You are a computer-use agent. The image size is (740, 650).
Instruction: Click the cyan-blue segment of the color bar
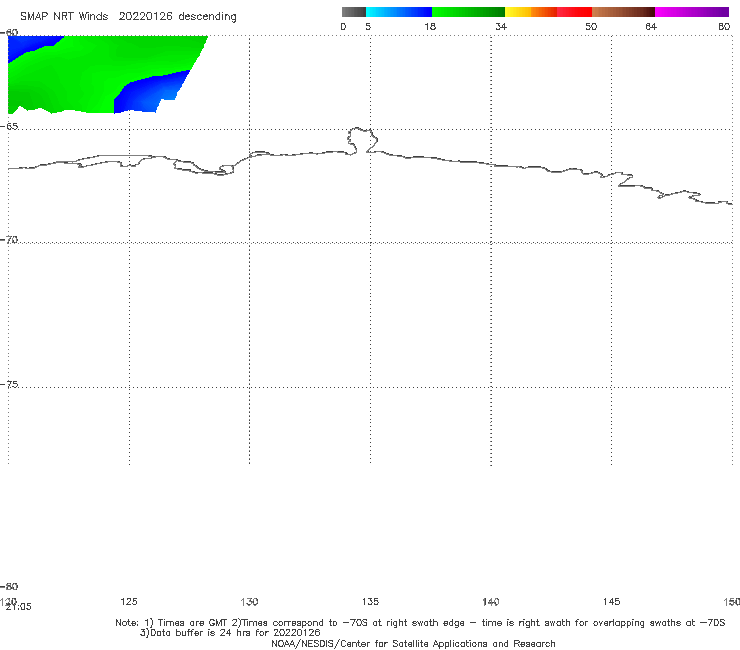click(x=399, y=12)
